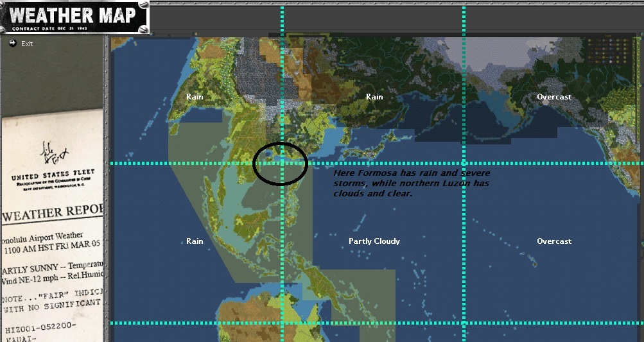Screen dimensions: 644x342
Task: Select the Partly Cloudy zone label
Action: pos(374,241)
